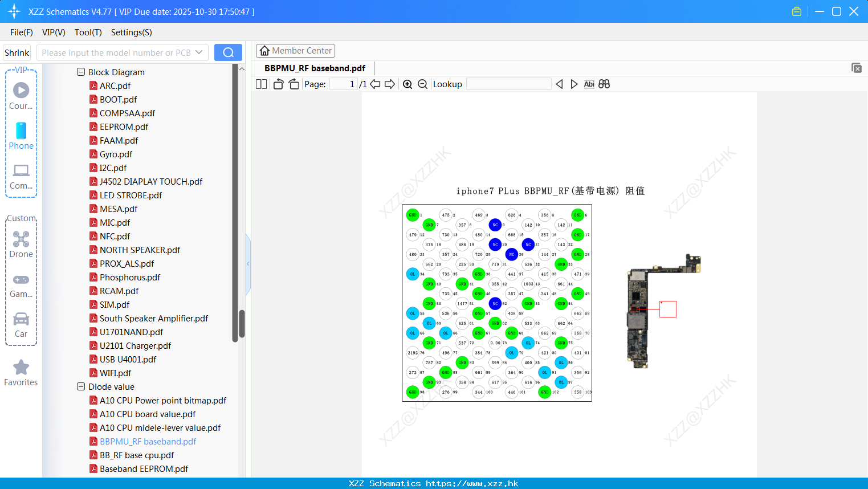Image resolution: width=868 pixels, height=489 pixels.
Task: Go to the next page arrow
Action: click(x=390, y=84)
